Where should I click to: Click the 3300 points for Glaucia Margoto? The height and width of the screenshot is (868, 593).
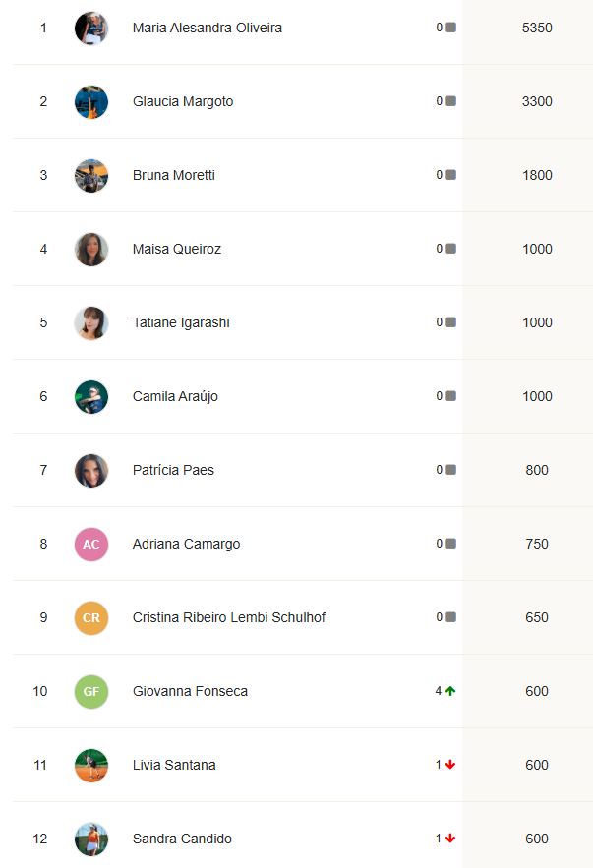[x=537, y=101]
